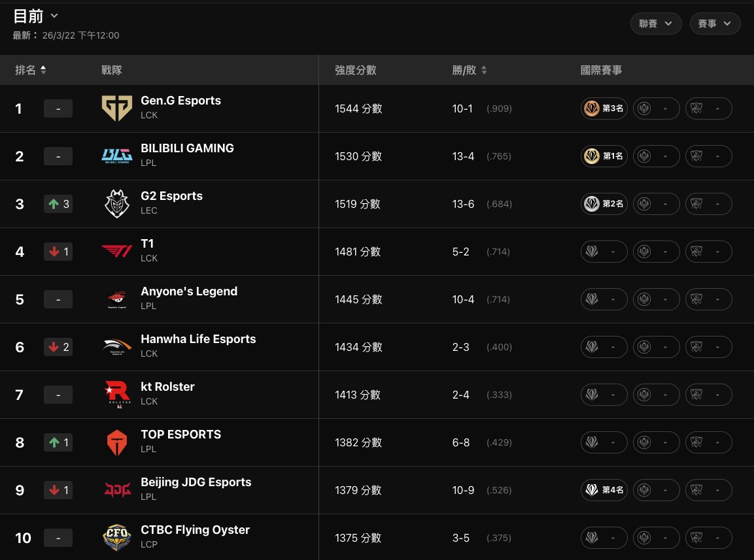Image resolution: width=754 pixels, height=560 pixels.
Task: Click the 強度分數 column header
Action: [355, 70]
